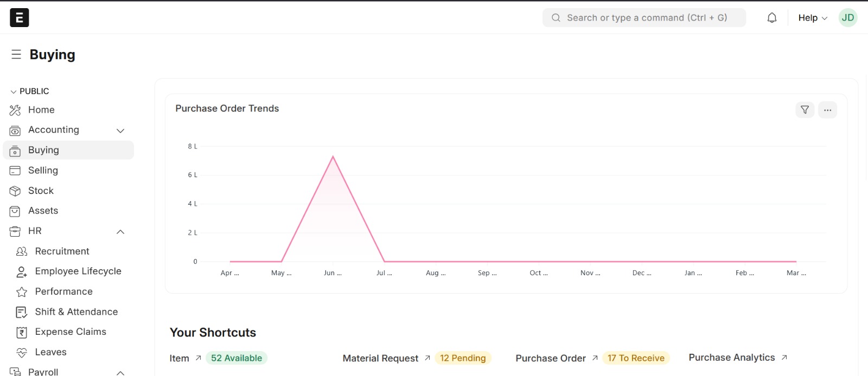
Task: Open the Recruitment page
Action: tap(62, 251)
